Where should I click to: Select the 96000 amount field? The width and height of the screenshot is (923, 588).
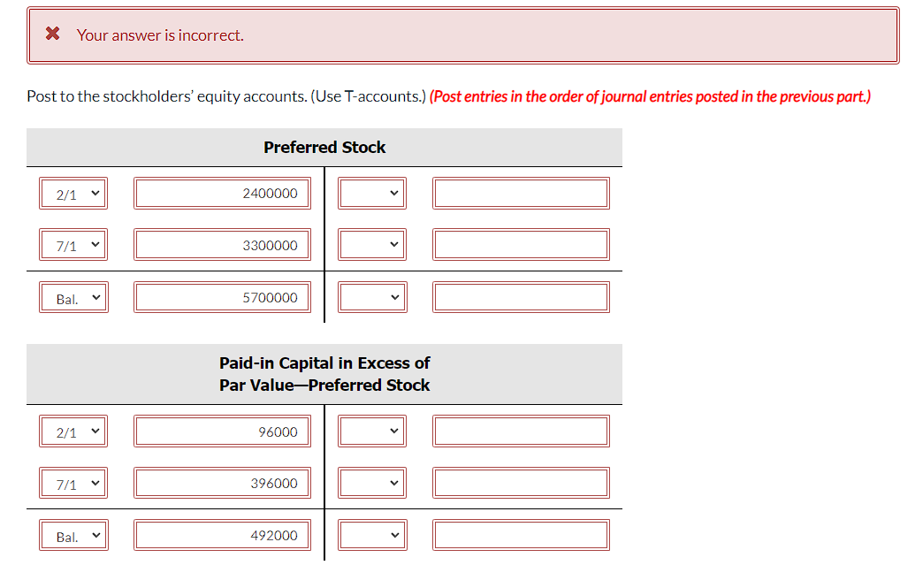point(222,431)
